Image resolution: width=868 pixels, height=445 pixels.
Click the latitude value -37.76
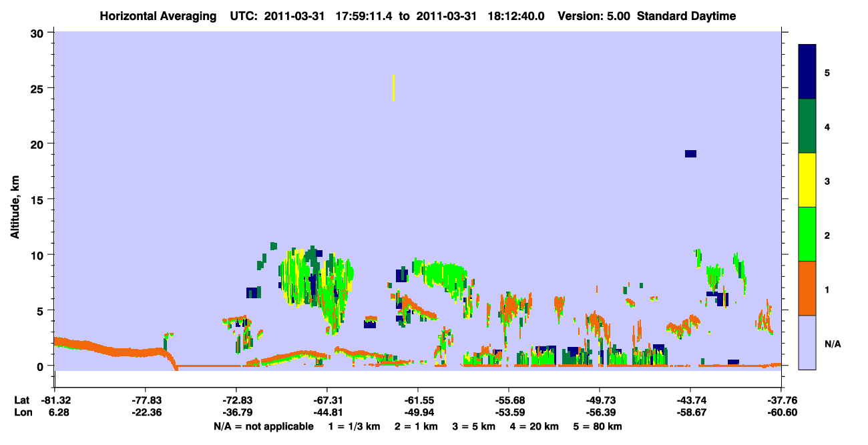click(x=781, y=400)
